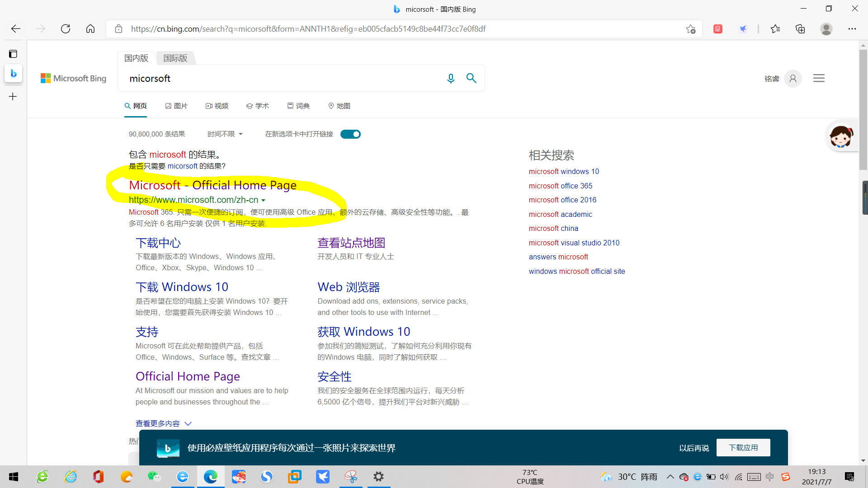This screenshot has height=488, width=868.
Task: Open taskbar clock showing 19:13
Action: [x=816, y=477]
